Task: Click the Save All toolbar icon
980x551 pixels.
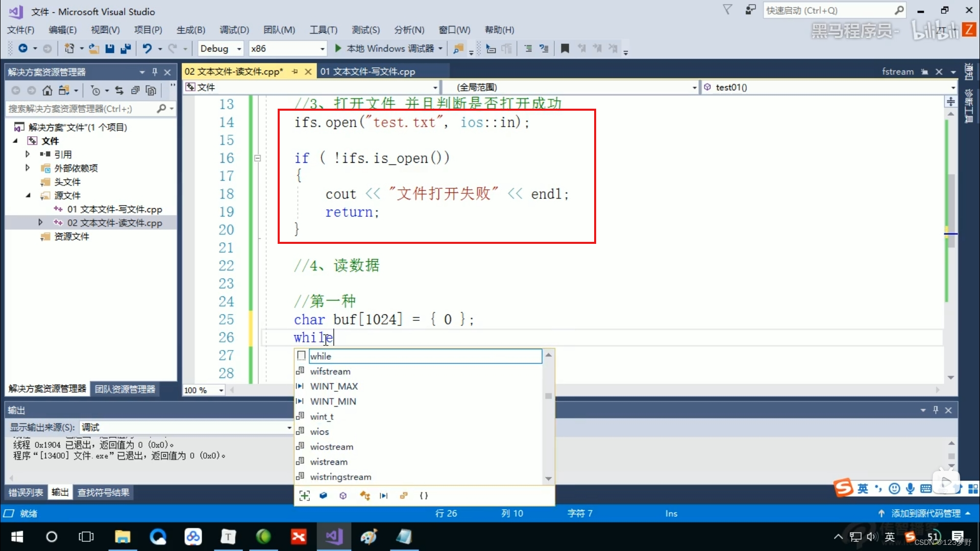Action: tap(126, 48)
